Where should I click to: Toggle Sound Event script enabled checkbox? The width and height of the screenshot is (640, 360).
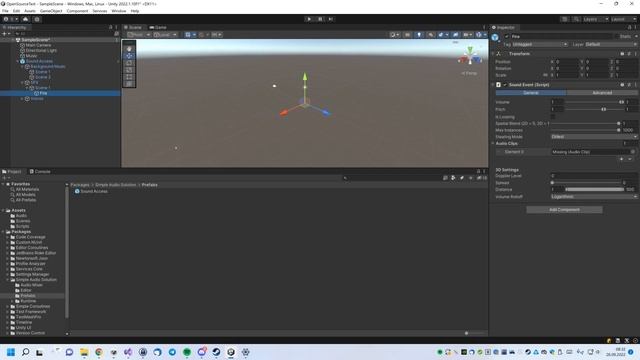505,84
